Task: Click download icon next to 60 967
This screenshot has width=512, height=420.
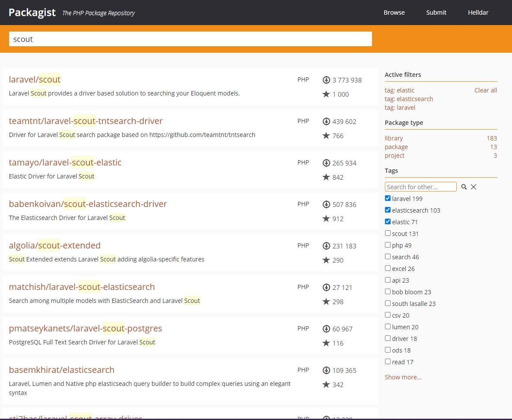Action: [326, 329]
